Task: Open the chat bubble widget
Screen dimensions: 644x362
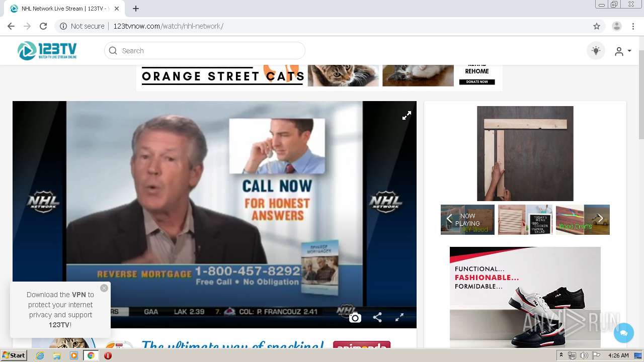Action: pos(624,333)
